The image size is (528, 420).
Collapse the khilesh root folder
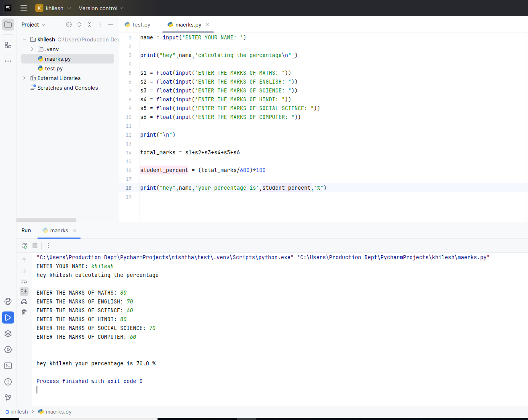[25, 39]
